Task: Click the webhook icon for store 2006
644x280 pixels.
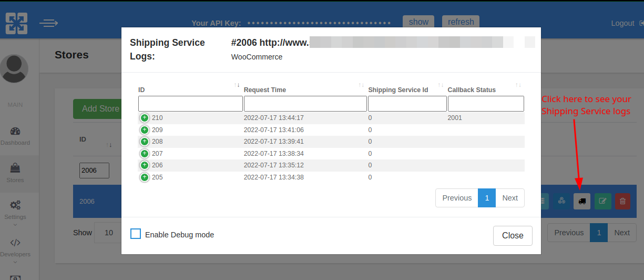Action: [x=561, y=201]
